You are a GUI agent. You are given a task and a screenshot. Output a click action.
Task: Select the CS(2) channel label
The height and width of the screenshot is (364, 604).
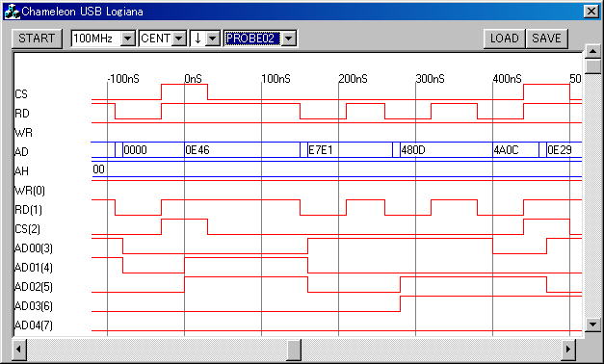click(x=27, y=229)
